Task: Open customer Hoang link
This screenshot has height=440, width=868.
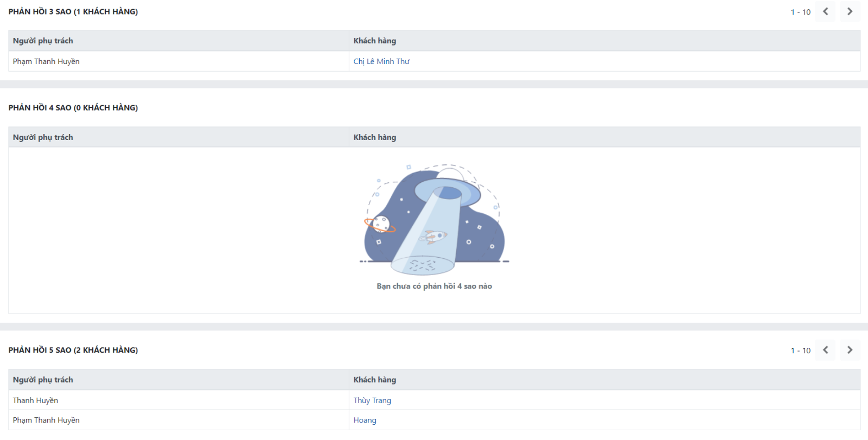Action: tap(365, 420)
